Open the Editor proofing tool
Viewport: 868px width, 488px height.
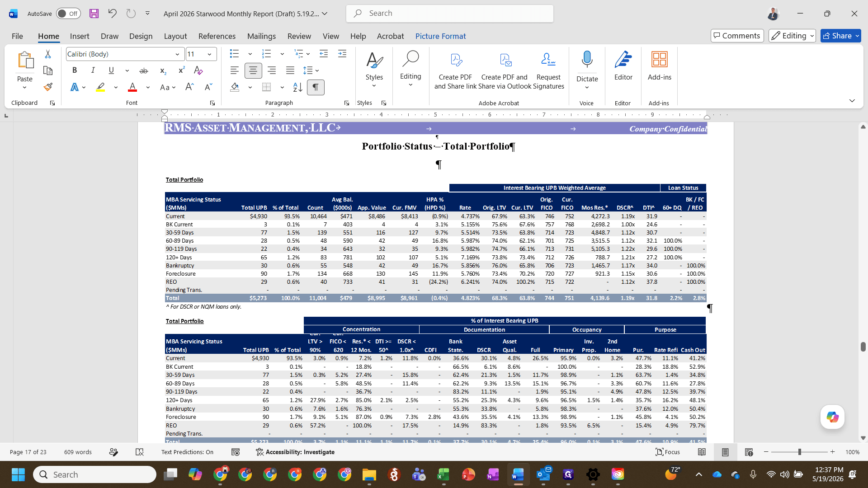(623, 66)
